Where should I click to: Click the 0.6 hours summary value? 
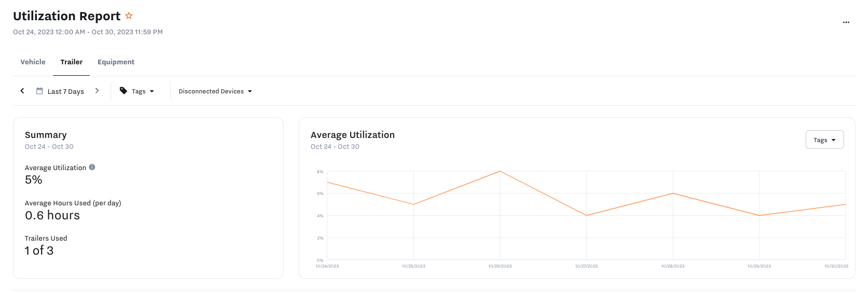[x=52, y=216]
